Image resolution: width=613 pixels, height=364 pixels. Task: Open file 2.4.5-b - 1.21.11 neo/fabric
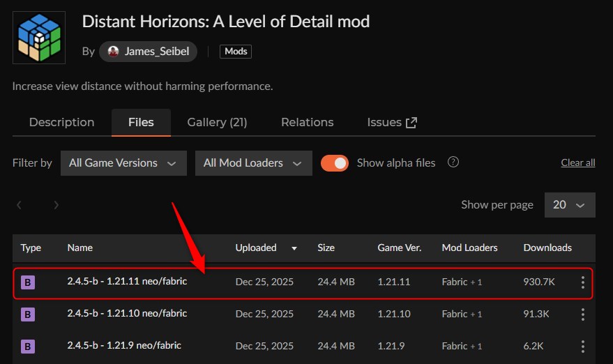(x=127, y=282)
